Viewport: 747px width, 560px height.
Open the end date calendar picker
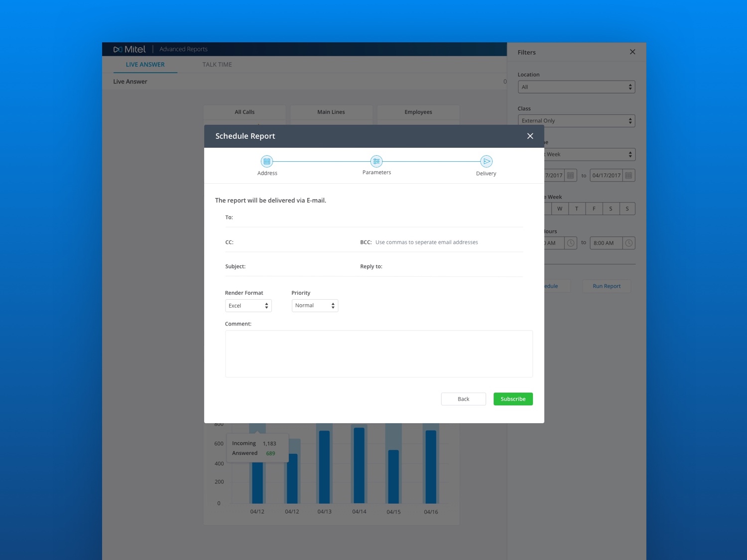(x=628, y=175)
